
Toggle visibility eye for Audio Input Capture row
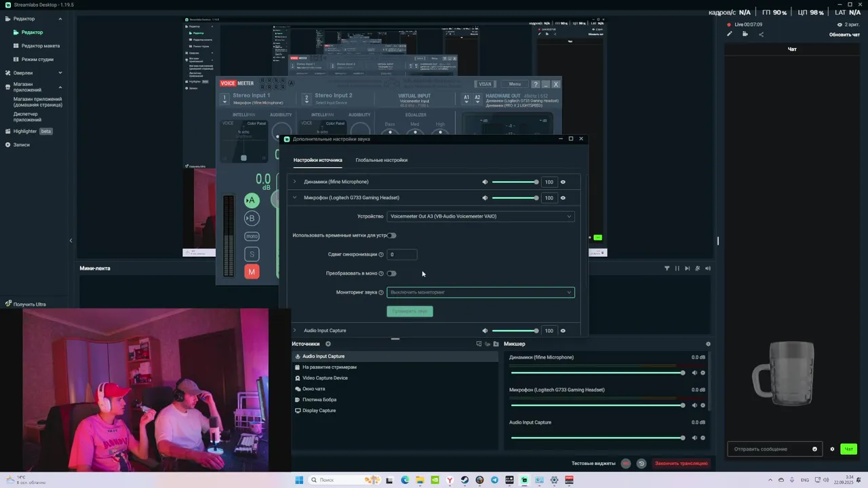click(x=563, y=331)
